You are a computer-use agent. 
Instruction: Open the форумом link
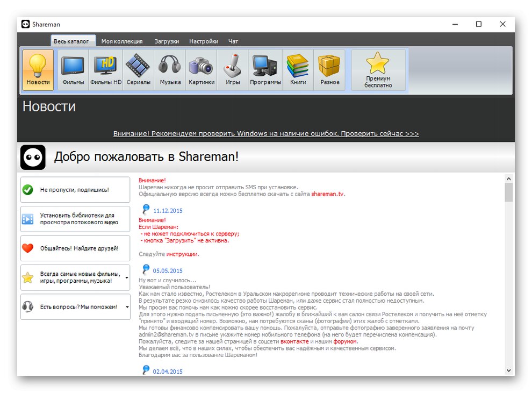(344, 341)
